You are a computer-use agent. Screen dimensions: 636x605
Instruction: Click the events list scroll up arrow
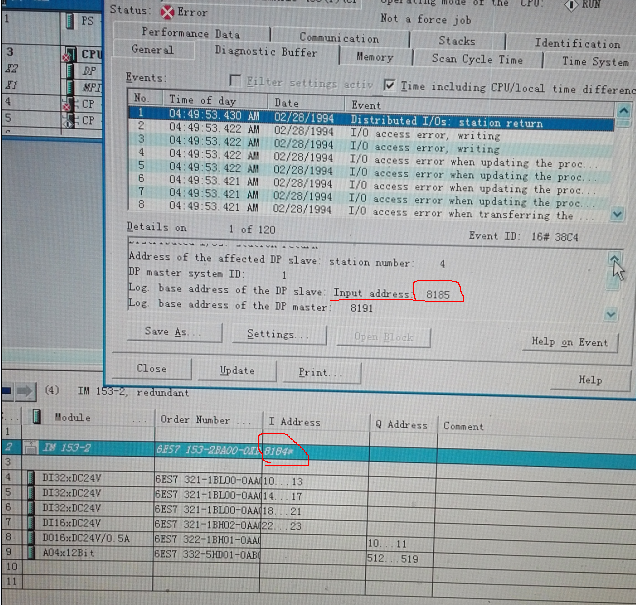click(624, 110)
